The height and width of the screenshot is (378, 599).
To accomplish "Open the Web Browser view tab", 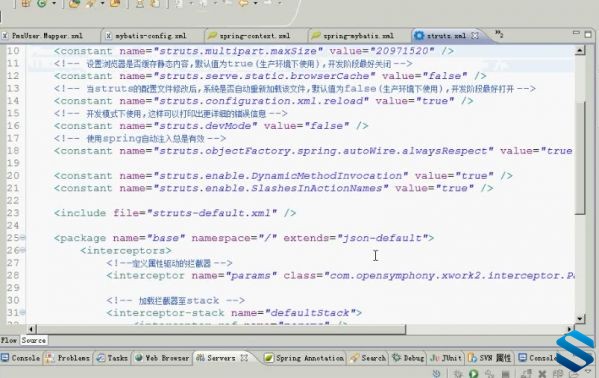I will (x=162, y=358).
